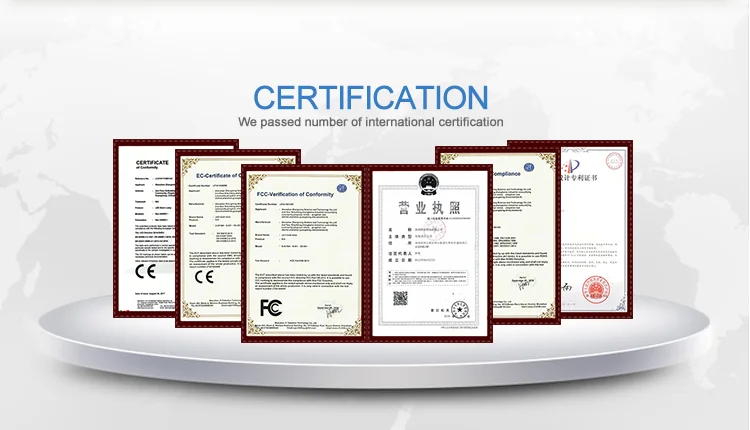The image size is (750, 430).
Task: Click the signature on the FCC certificate
Action: (x=331, y=310)
